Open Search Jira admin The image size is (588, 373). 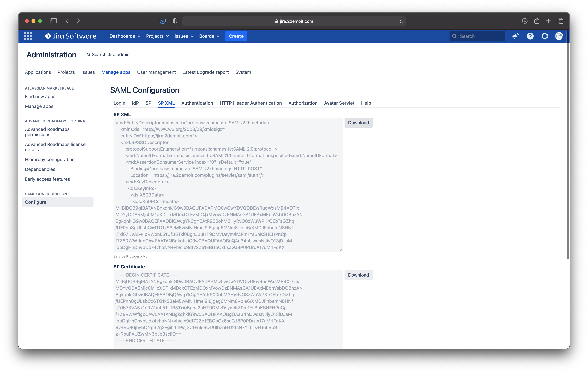pos(108,54)
